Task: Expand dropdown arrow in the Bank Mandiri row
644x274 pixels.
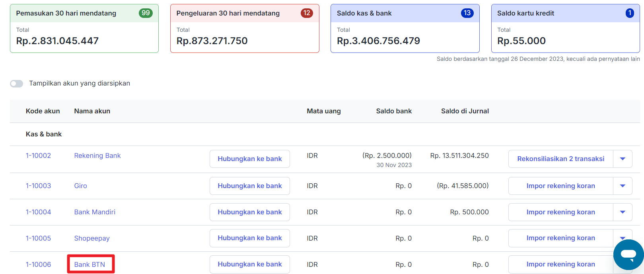Action: pyautogui.click(x=623, y=212)
